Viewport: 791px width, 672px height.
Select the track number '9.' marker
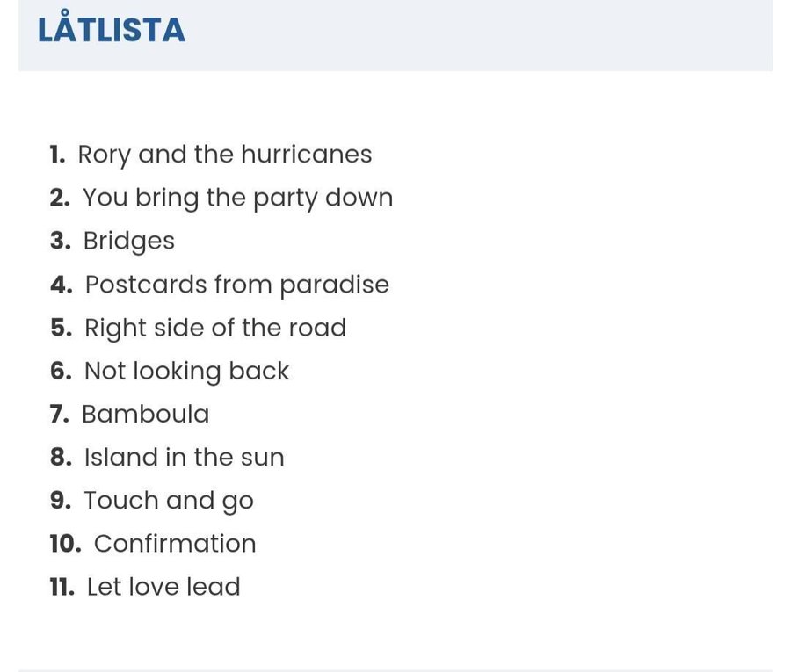click(61, 501)
